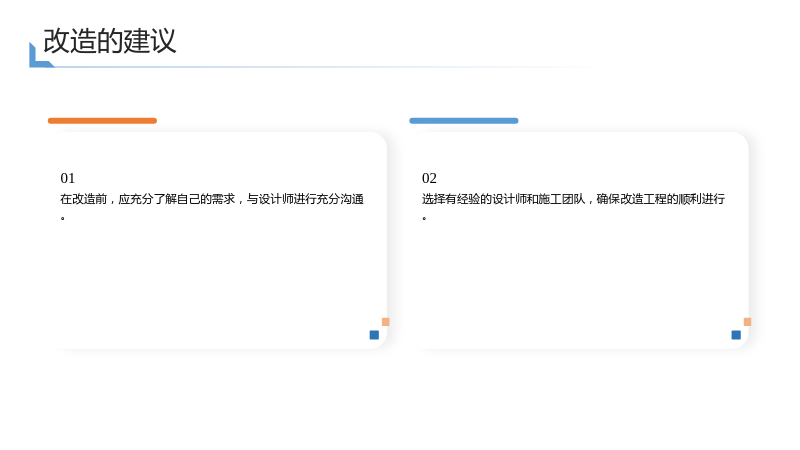Screen dimensions: 800x450
Task: Select the blue corner bracket beside title
Action: [41, 55]
